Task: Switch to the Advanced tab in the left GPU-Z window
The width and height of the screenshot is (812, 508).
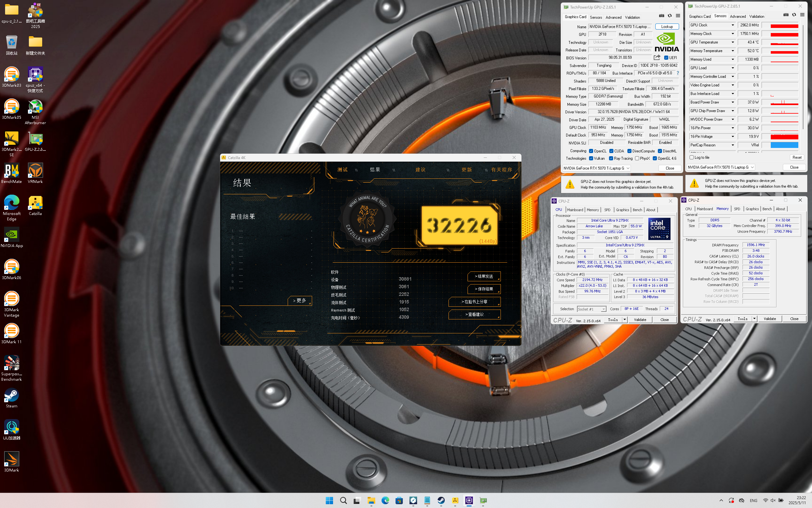Action: point(613,17)
